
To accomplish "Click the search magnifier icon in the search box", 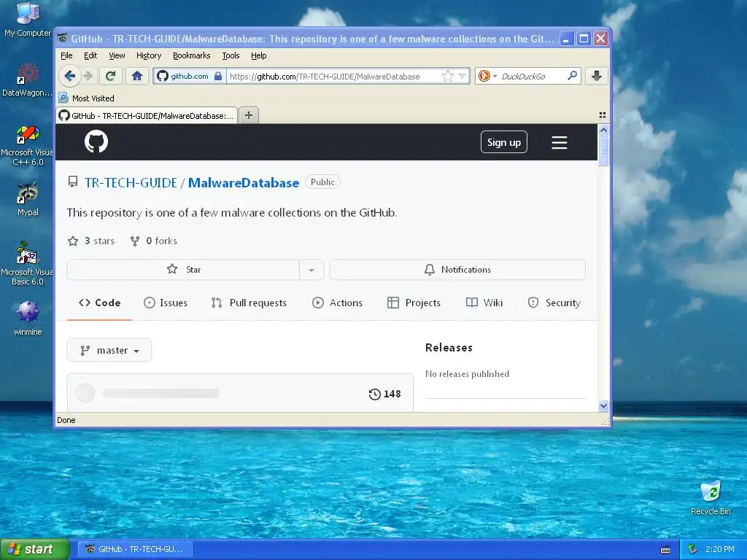I will [572, 76].
